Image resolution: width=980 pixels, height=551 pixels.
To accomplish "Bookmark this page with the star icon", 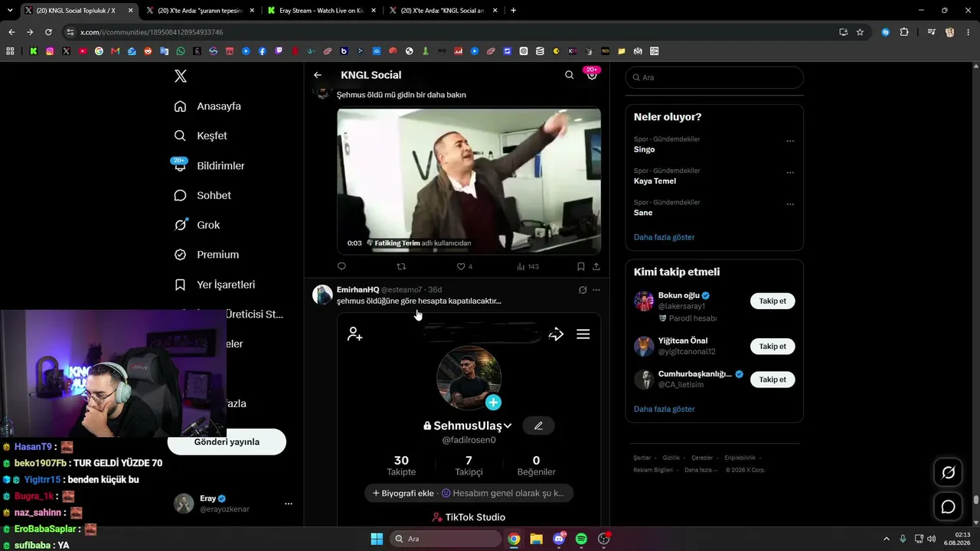I will point(860,32).
